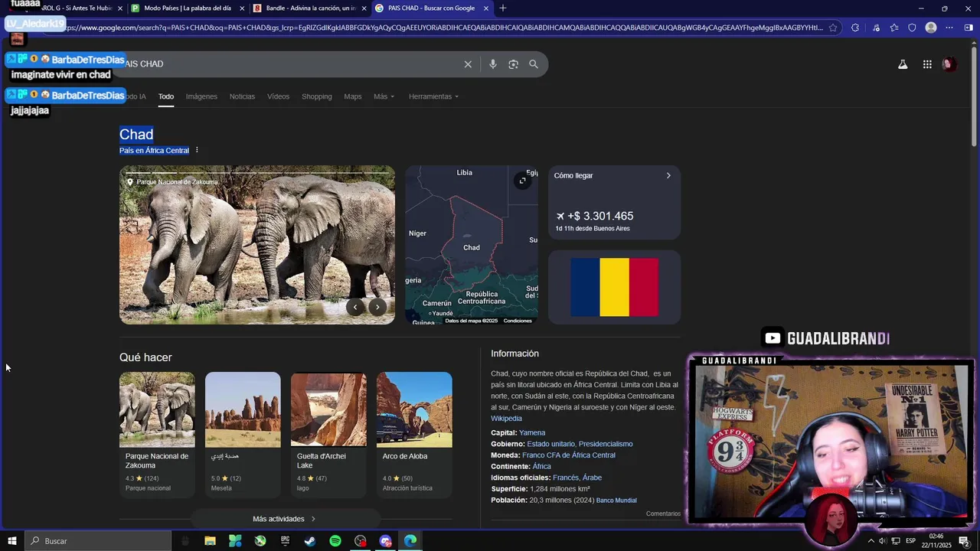Click the magnifying glass search icon
Viewport: 980px width, 551px height.
[x=534, y=64]
